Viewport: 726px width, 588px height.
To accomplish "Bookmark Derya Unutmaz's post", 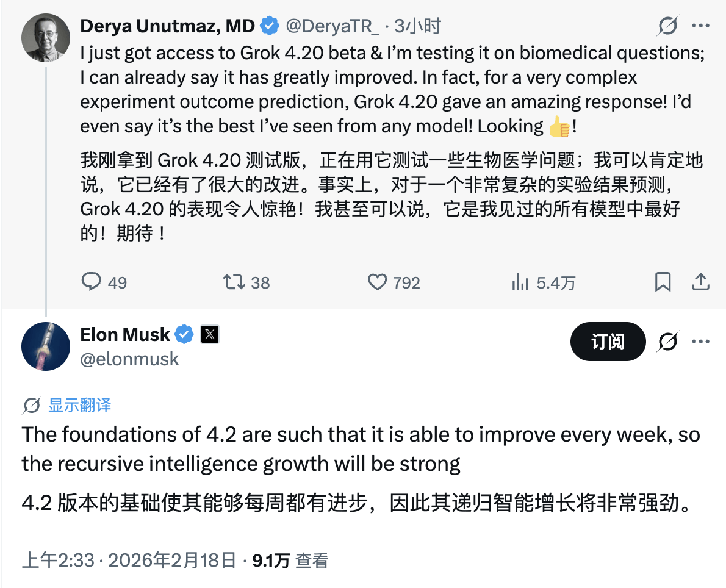I will click(663, 282).
